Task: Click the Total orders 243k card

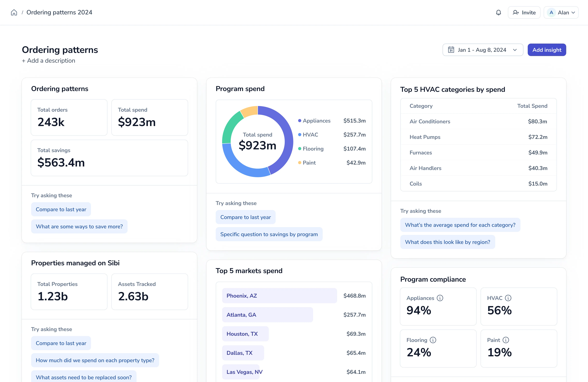Action: click(x=69, y=117)
